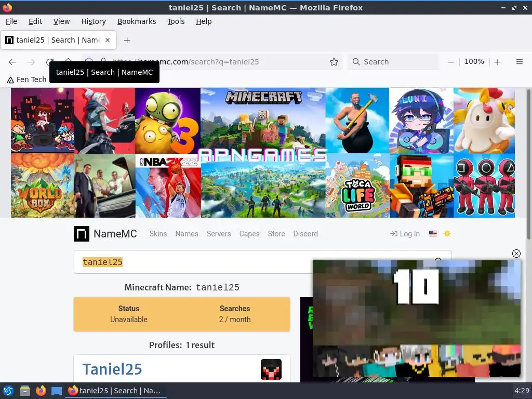Click the WorldBox banner tile
The image size is (532, 399).
(x=43, y=185)
